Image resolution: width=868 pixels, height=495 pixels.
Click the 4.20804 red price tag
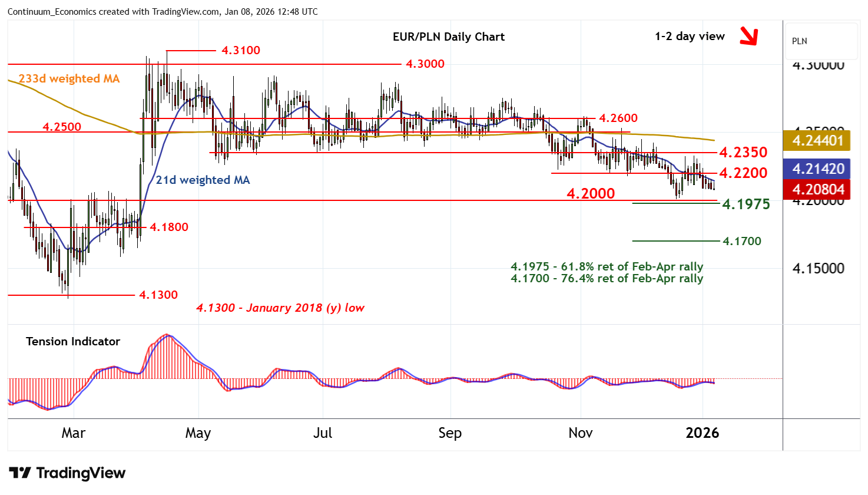[x=817, y=190]
